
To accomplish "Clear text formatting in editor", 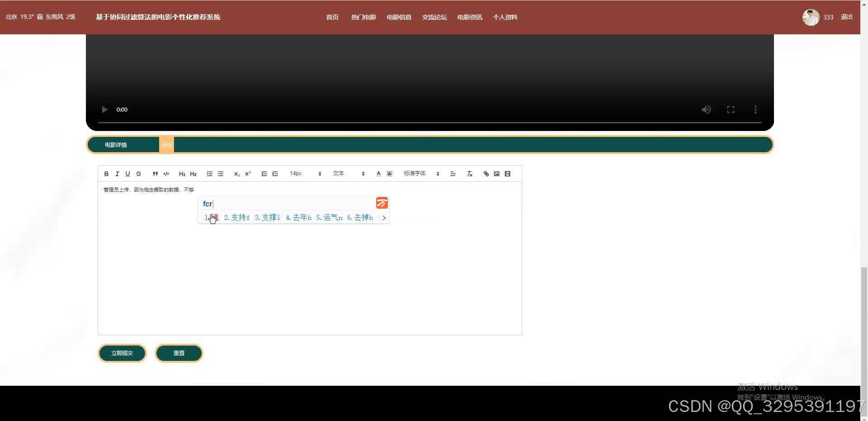I will tap(469, 174).
